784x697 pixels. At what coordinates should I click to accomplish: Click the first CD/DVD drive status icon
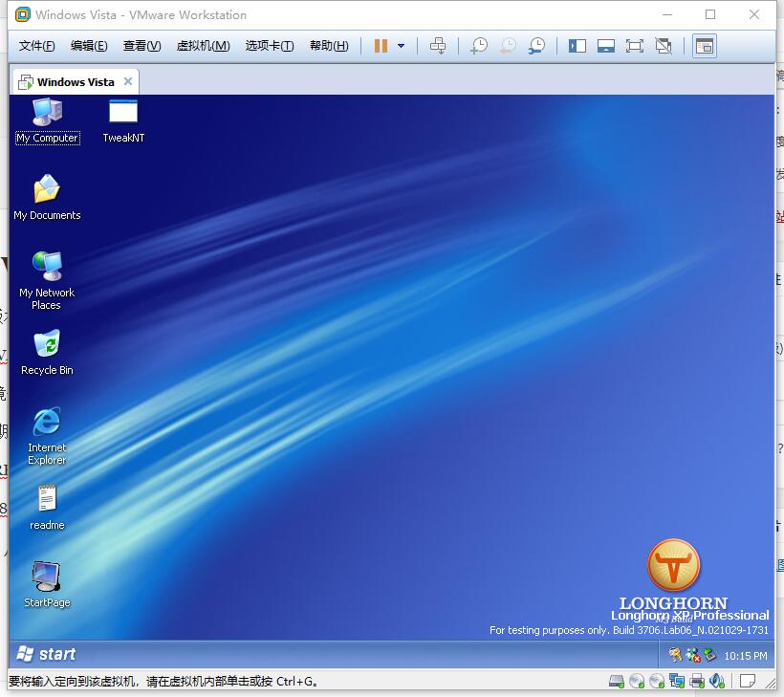637,681
